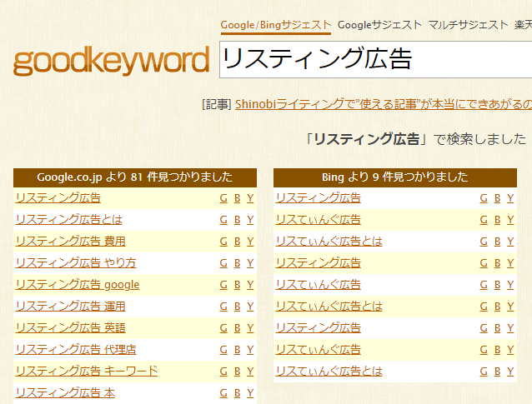
Task: Click G link for リスティング広告 google row
Action: click(223, 285)
